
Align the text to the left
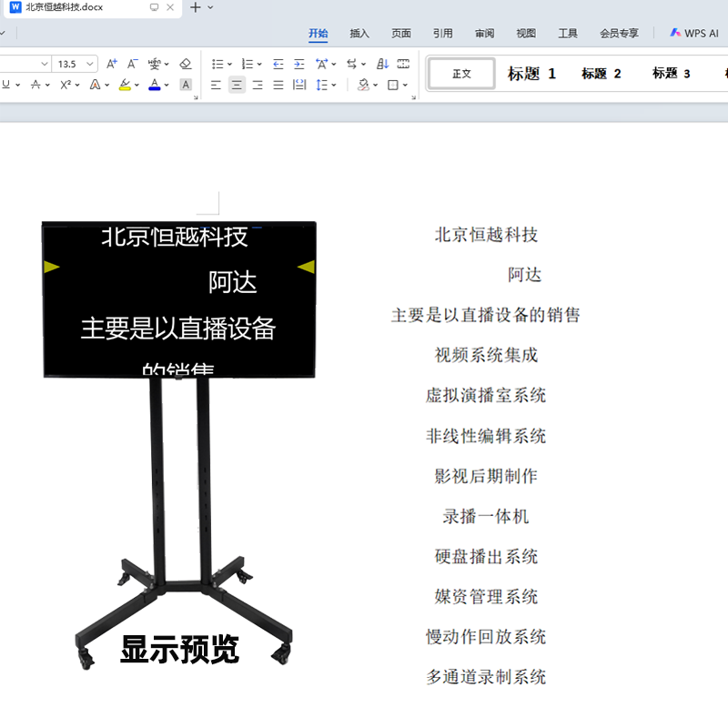click(x=216, y=85)
